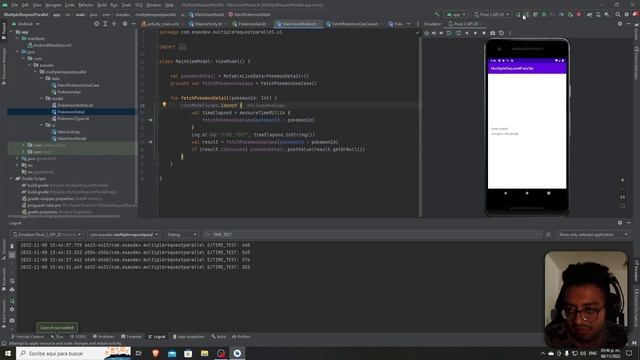Open the Refactor menu
The image size is (640, 360).
[86, 5]
